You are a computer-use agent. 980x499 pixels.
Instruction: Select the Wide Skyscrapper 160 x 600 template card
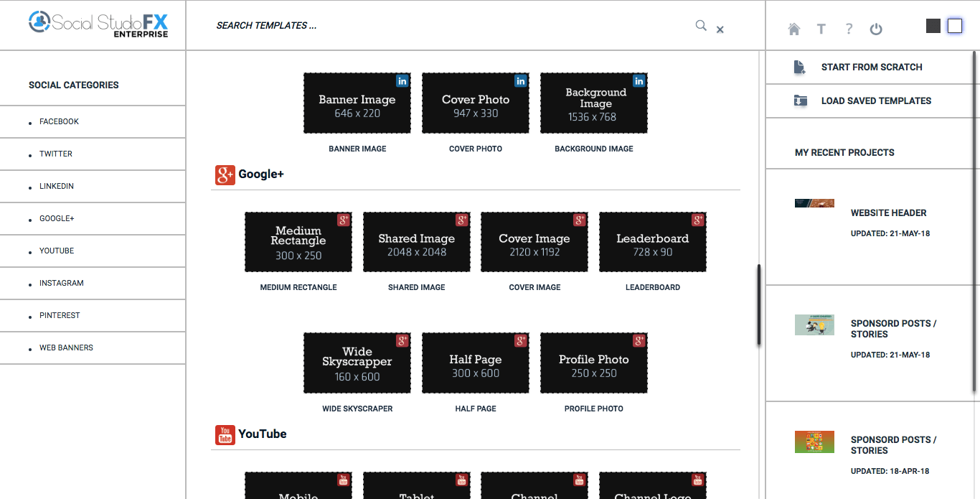[357, 363]
